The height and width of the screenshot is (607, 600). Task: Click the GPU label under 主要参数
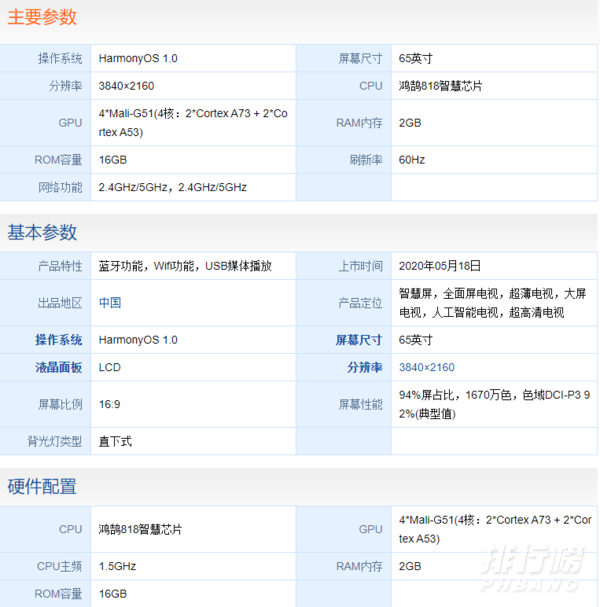pos(70,123)
